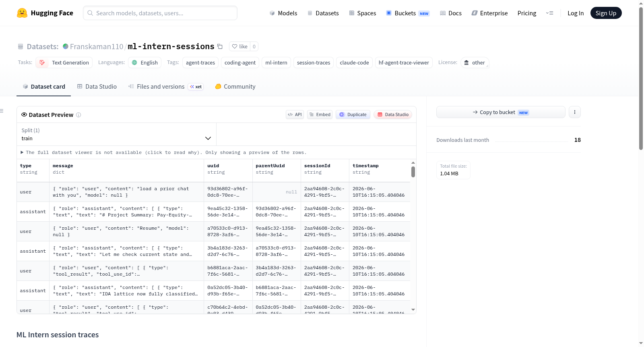The width and height of the screenshot is (644, 347).
Task: Expand the full dataset viewer not available notice
Action: point(163,152)
